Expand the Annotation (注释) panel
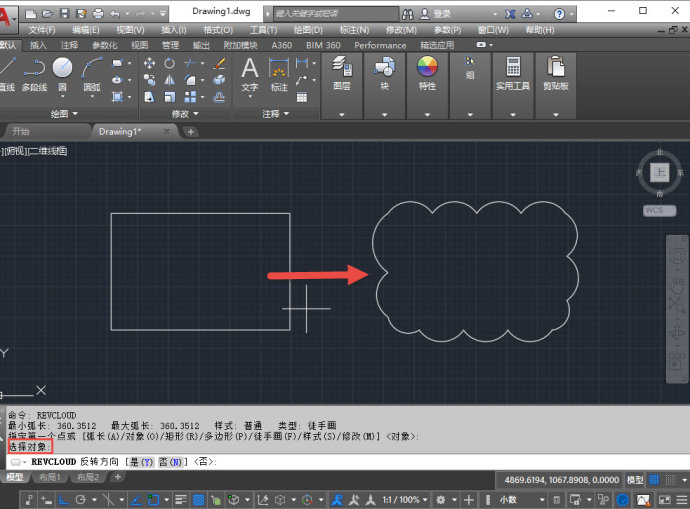 click(275, 114)
